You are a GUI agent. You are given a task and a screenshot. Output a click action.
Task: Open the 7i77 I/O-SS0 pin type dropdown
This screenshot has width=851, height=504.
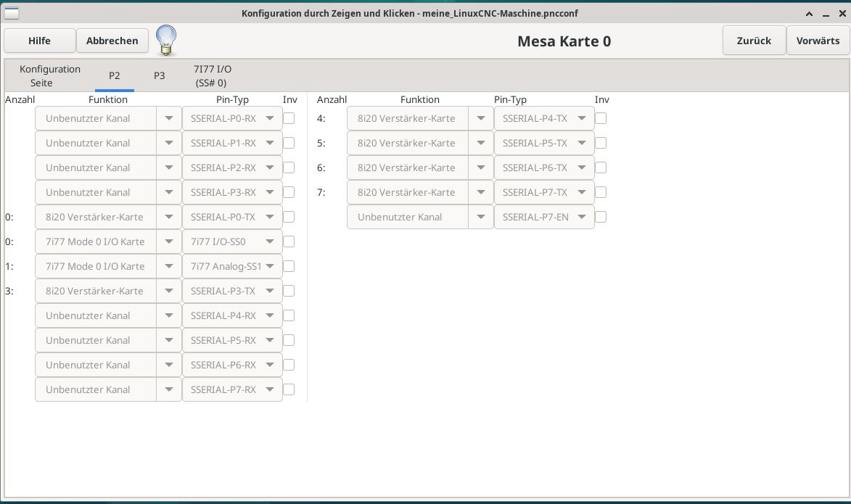click(232, 241)
